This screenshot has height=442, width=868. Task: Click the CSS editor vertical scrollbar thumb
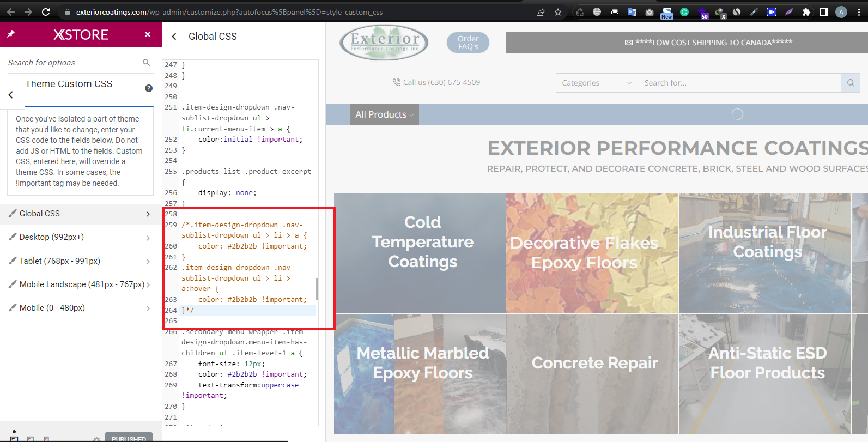[317, 289]
